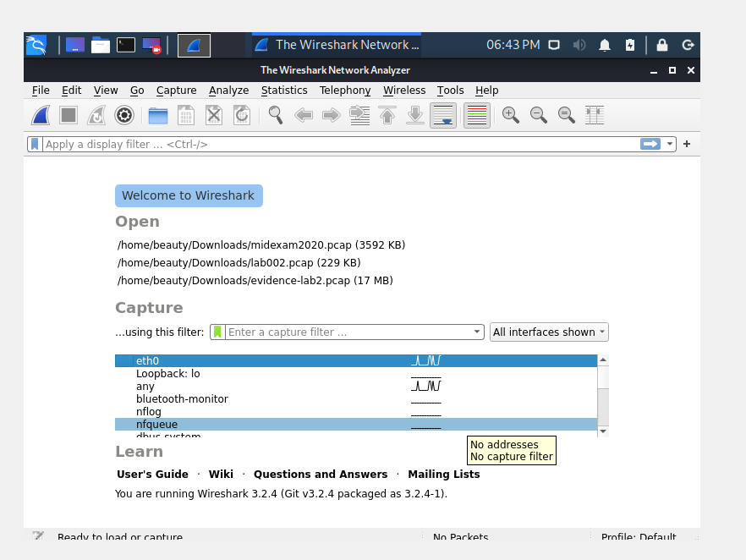Toggle packet list colorize rules
The image size is (746, 560).
tap(477, 116)
